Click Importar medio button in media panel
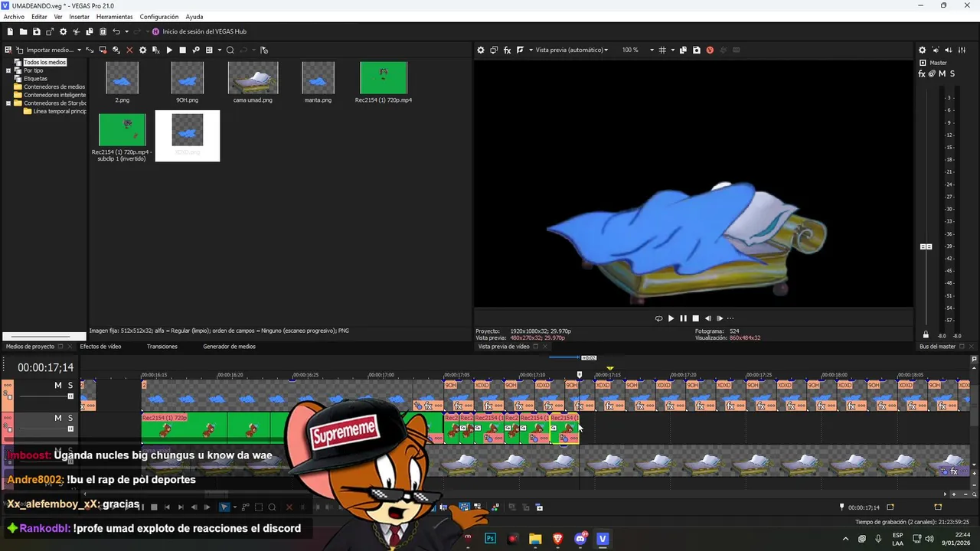980x551 pixels. [x=45, y=50]
